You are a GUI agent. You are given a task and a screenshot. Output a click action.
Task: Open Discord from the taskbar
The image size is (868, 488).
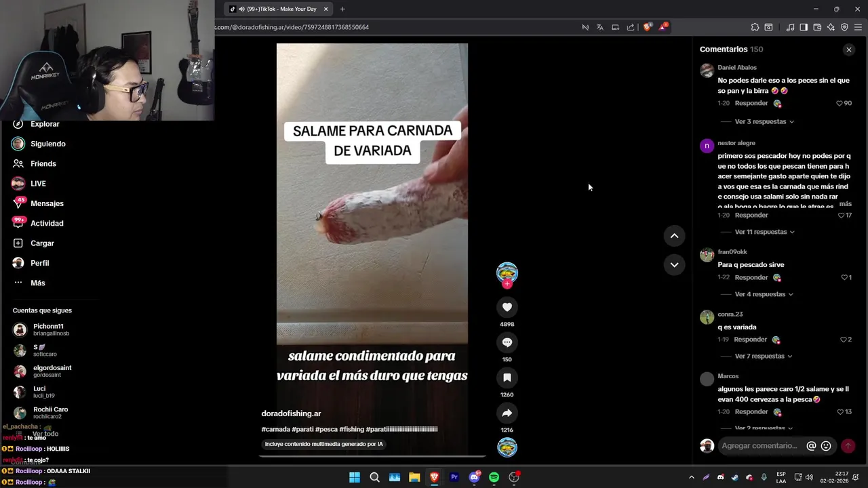tap(474, 477)
